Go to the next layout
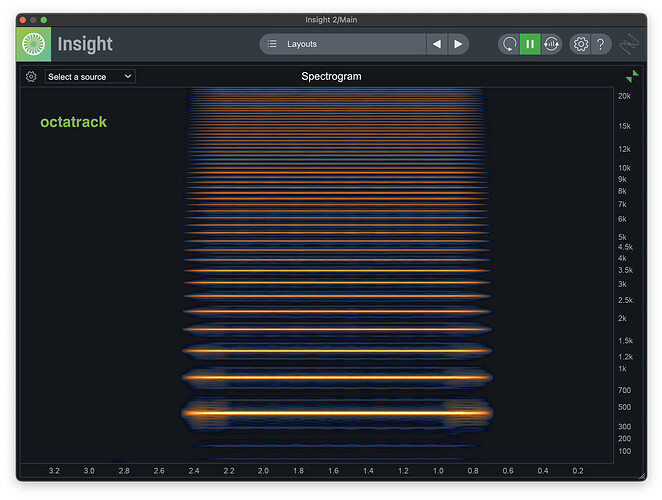 (x=458, y=44)
